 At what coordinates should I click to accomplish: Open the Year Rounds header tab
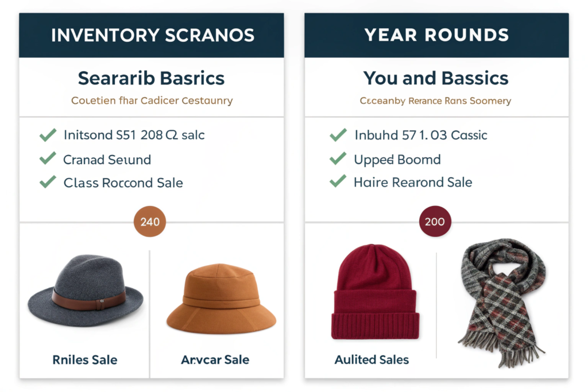pyautogui.click(x=436, y=35)
